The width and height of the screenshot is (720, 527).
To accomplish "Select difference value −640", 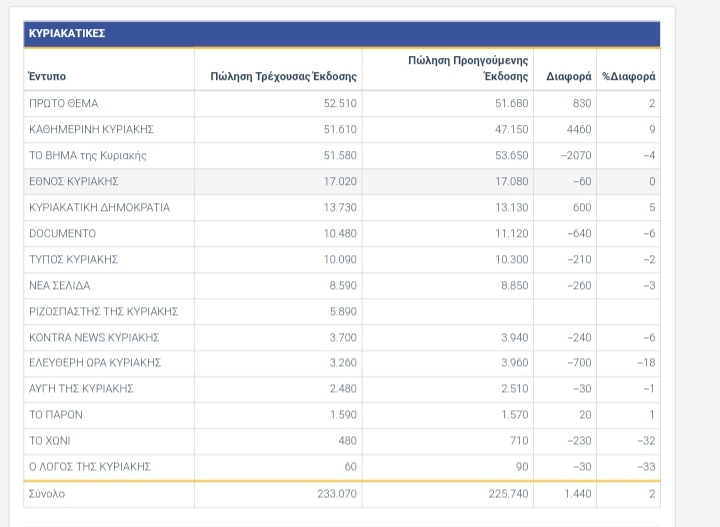I will click(579, 234).
